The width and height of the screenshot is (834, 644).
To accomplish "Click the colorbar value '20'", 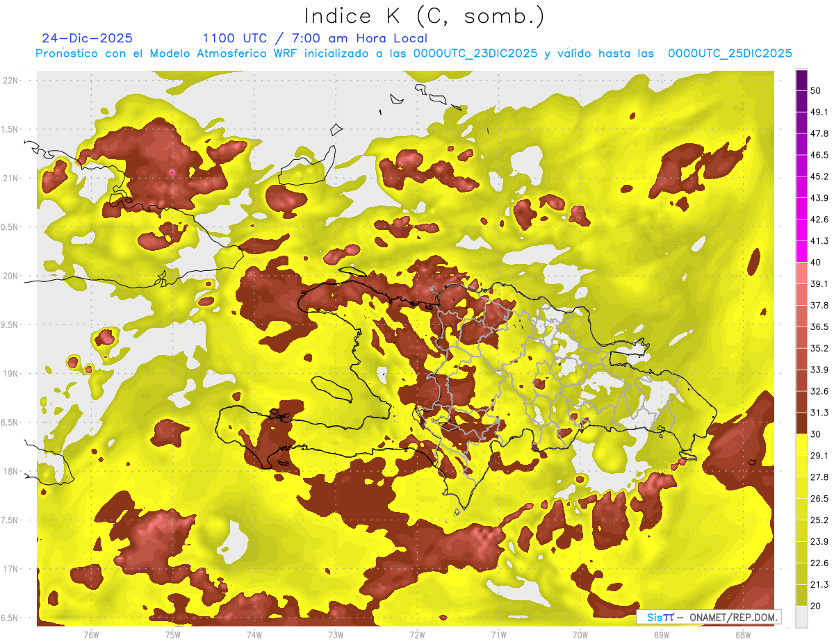I will (817, 606).
